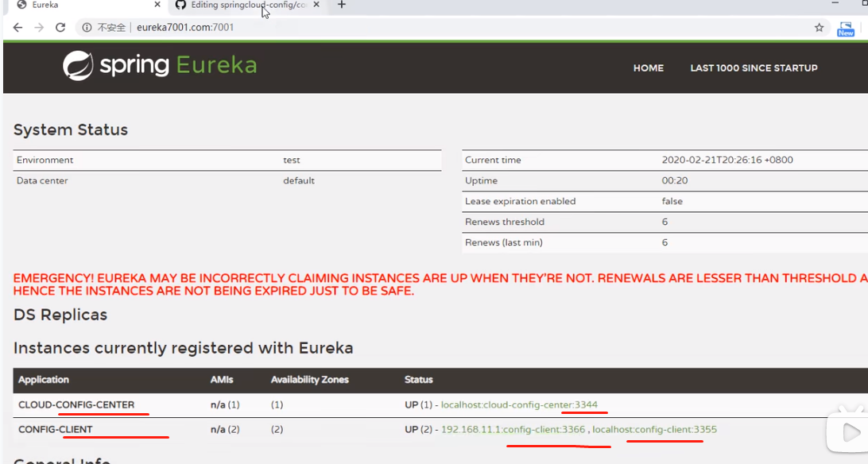Open localhost:config-client:3355 instance link

(x=654, y=430)
